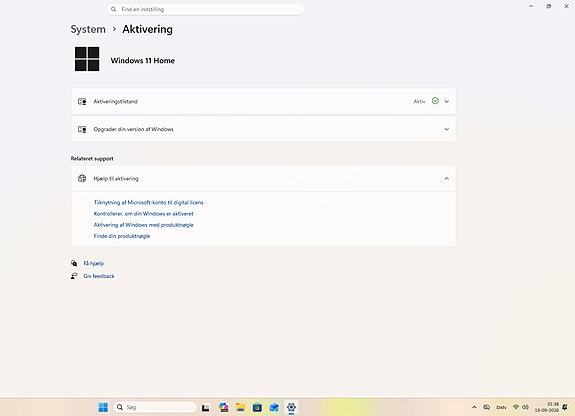Open the notification bell in the tray
Image resolution: width=575 pixels, height=416 pixels.
coord(565,407)
